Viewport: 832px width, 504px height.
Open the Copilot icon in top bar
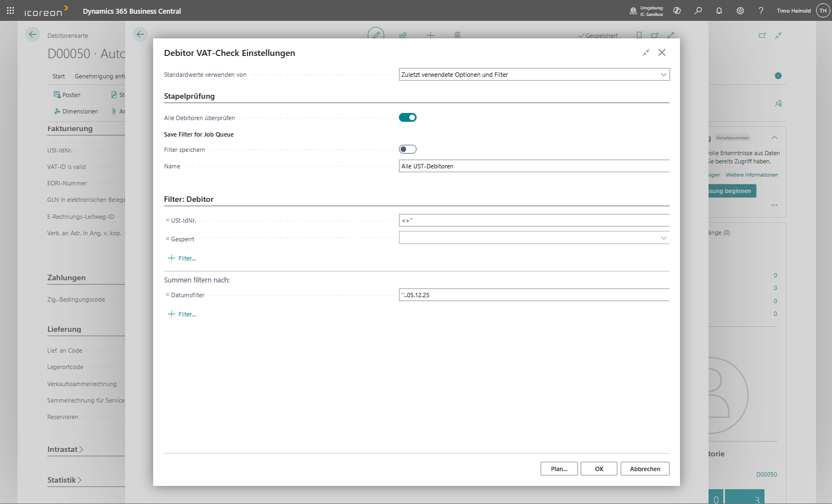pyautogui.click(x=677, y=10)
